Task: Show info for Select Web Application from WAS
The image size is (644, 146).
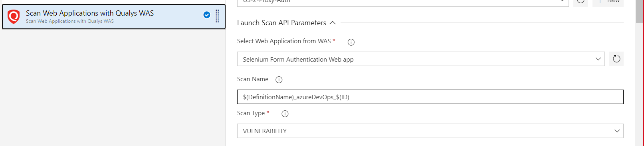Action: pos(351,42)
